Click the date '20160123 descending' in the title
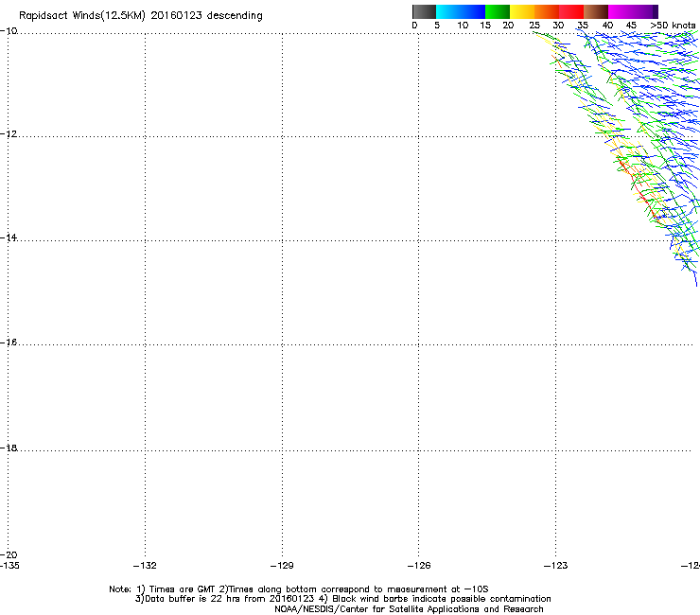The height and width of the screenshot is (615, 700). point(207,16)
